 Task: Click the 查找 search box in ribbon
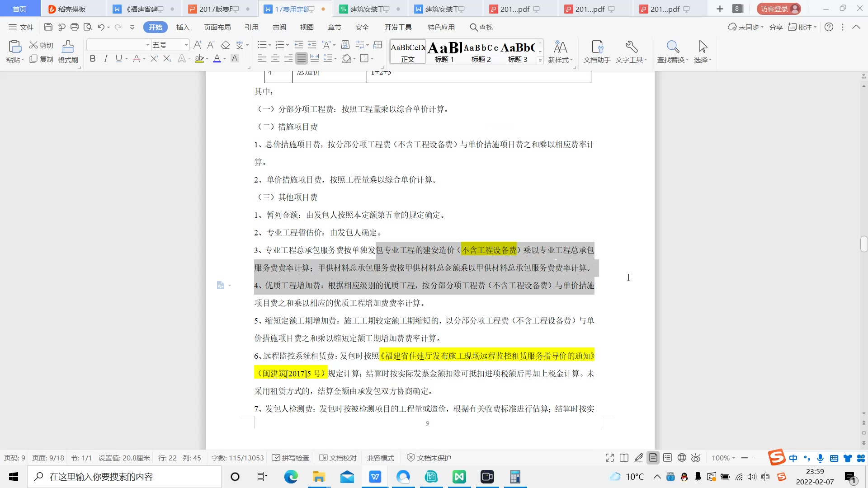(x=481, y=27)
